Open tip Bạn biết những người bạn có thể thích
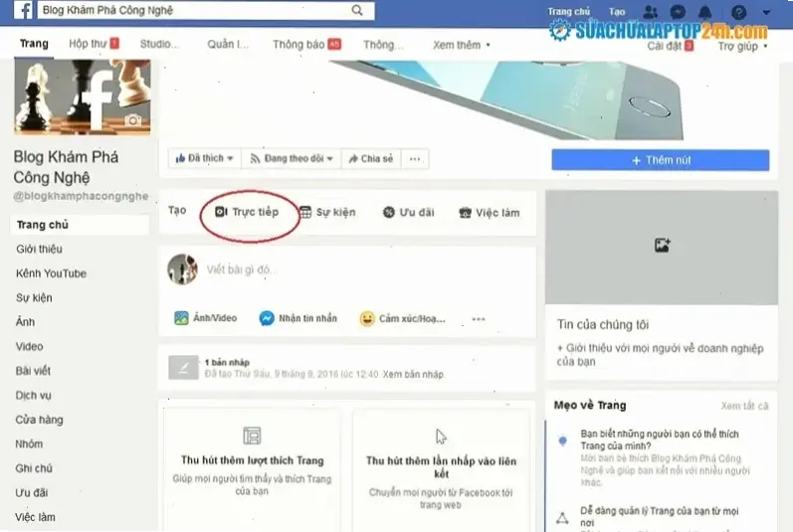Screen dimensions: 793x532 [x=660, y=441]
